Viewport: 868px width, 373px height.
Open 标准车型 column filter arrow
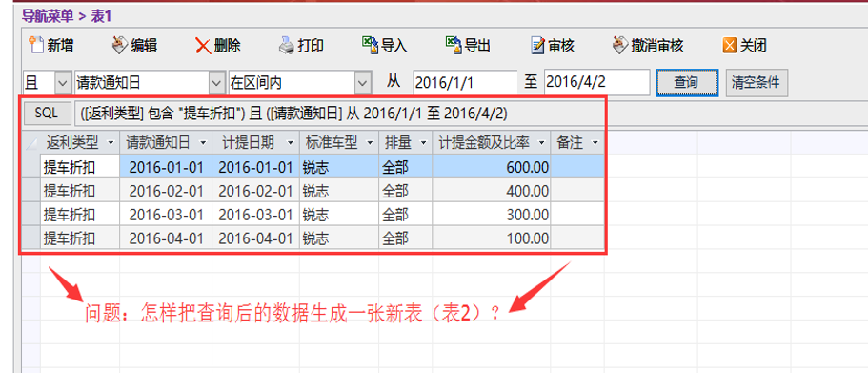pos(370,143)
